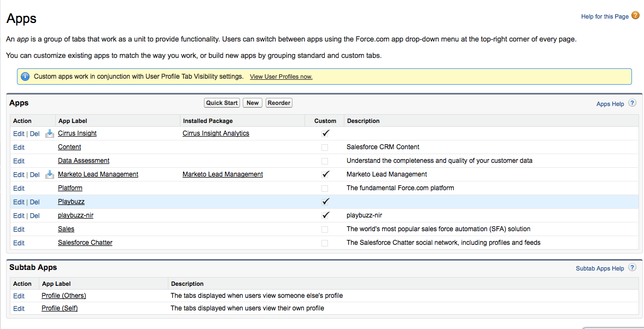The image size is (644, 329).
Task: Toggle the Custom checkbox for Data Assessment
Action: pyautogui.click(x=325, y=161)
